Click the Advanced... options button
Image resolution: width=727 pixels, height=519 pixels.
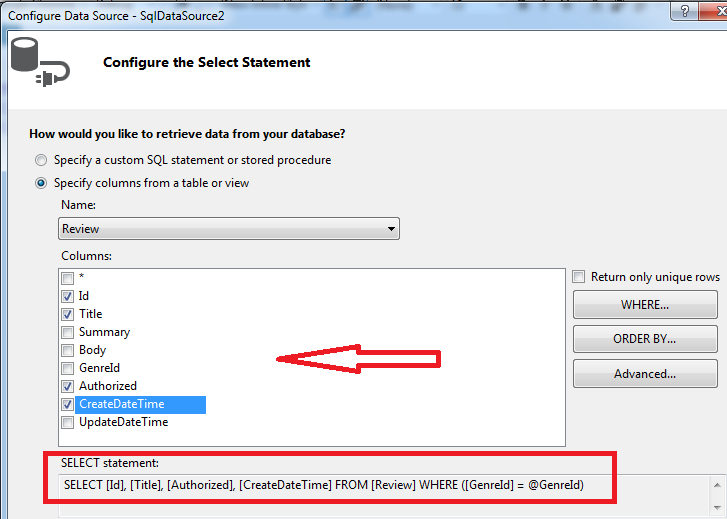point(645,374)
